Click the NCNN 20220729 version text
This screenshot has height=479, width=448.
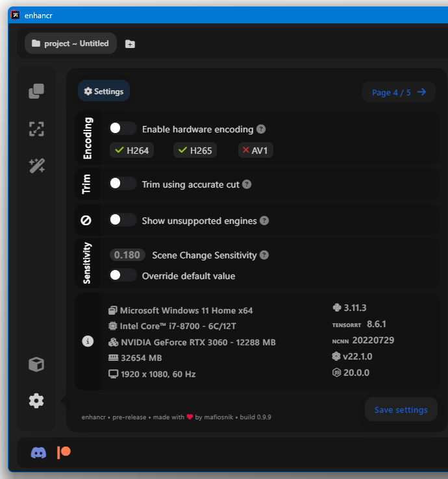tap(363, 340)
